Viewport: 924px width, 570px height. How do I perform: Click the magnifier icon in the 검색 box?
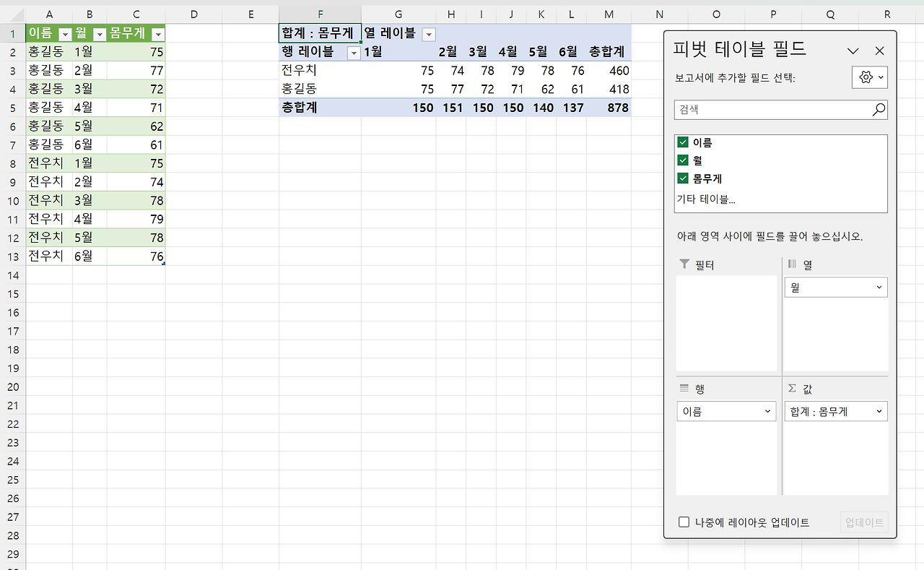click(878, 109)
